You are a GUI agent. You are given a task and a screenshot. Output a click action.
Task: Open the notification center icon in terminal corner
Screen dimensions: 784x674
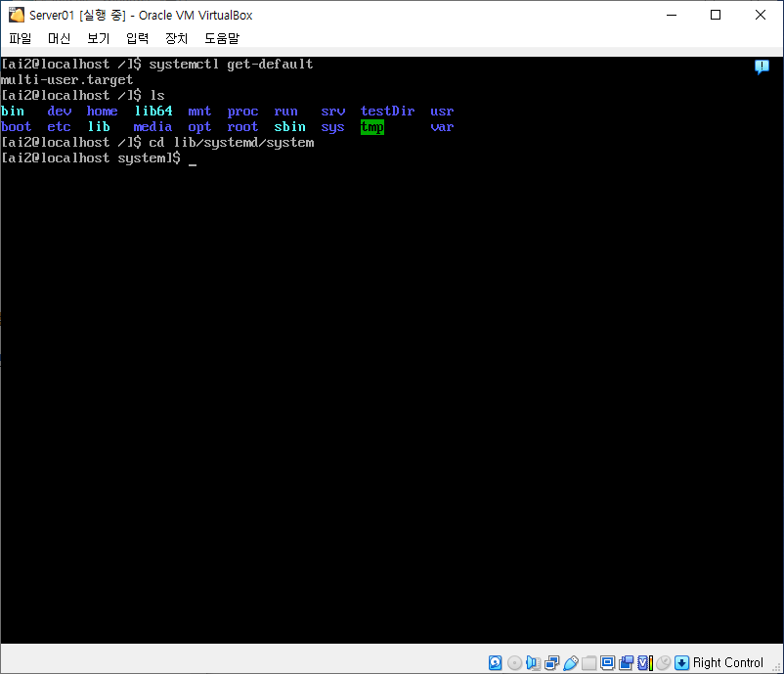pyautogui.click(x=762, y=67)
